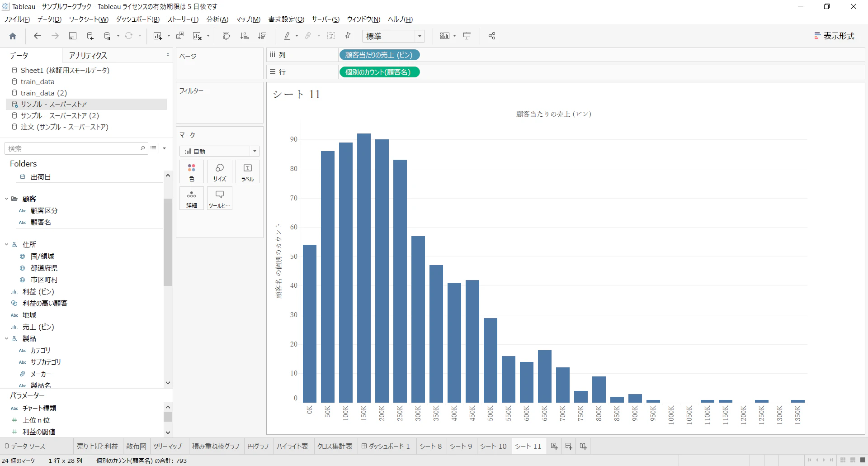Open the Detail (詳細) marks card
Screen dimensions: 868x466
click(x=192, y=199)
